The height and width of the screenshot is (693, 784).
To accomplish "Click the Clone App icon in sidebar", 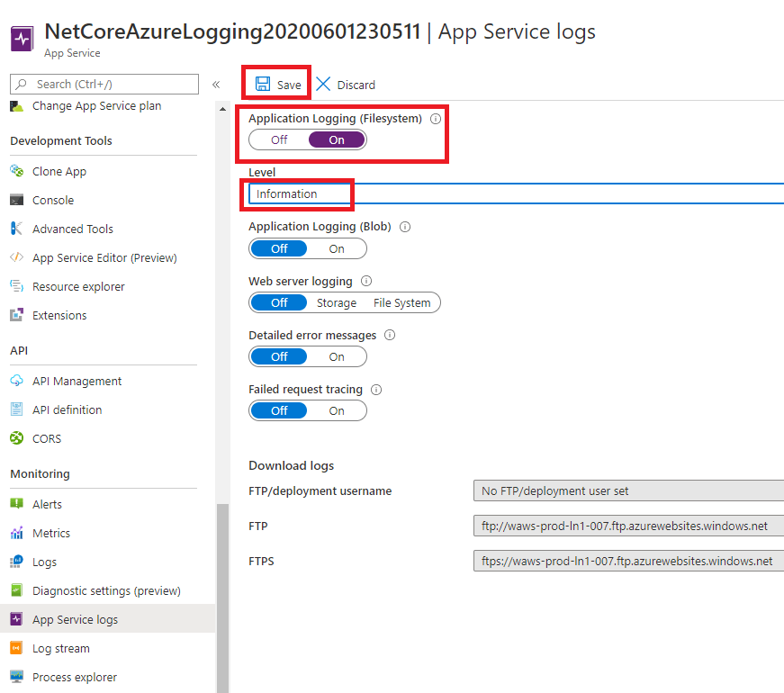I will [x=17, y=171].
